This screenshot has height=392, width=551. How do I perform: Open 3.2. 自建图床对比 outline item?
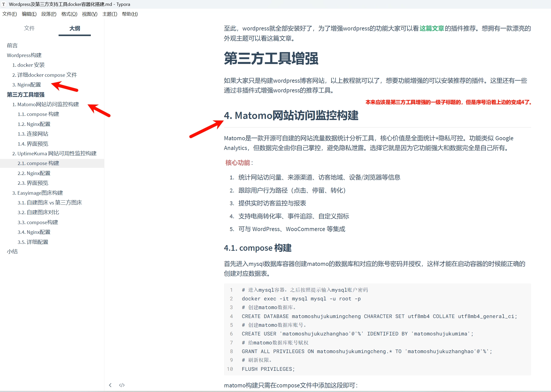38,212
